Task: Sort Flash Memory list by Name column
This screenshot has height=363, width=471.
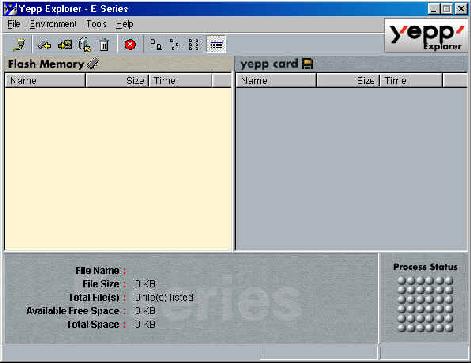Action: coord(45,81)
